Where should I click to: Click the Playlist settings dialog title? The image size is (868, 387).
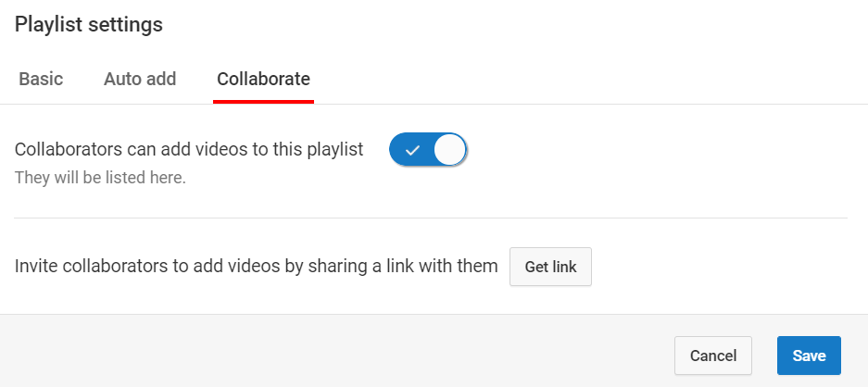(89, 24)
